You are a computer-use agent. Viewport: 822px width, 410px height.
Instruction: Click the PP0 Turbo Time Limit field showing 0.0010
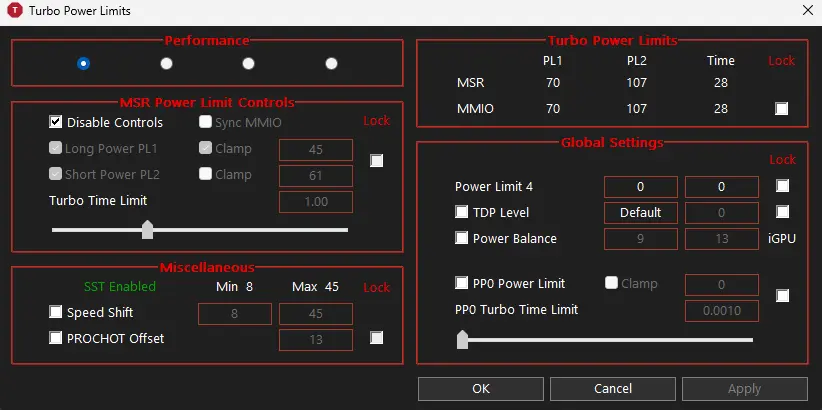pyautogui.click(x=721, y=311)
